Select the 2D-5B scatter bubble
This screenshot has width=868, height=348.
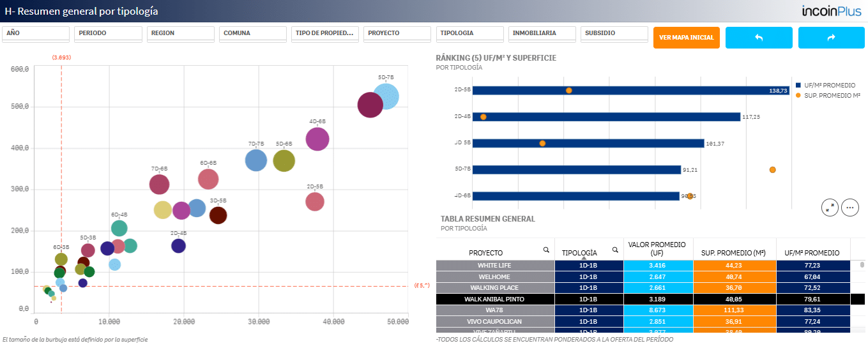tap(315, 202)
